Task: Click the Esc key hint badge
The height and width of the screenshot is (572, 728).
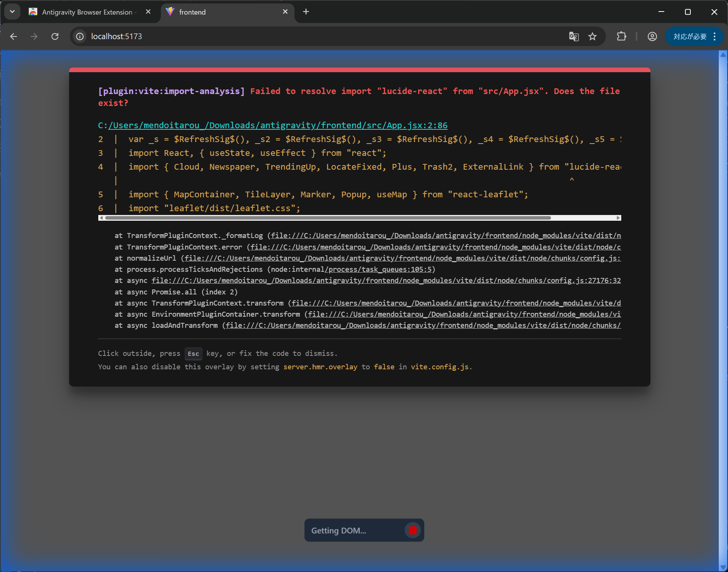Action: [194, 354]
